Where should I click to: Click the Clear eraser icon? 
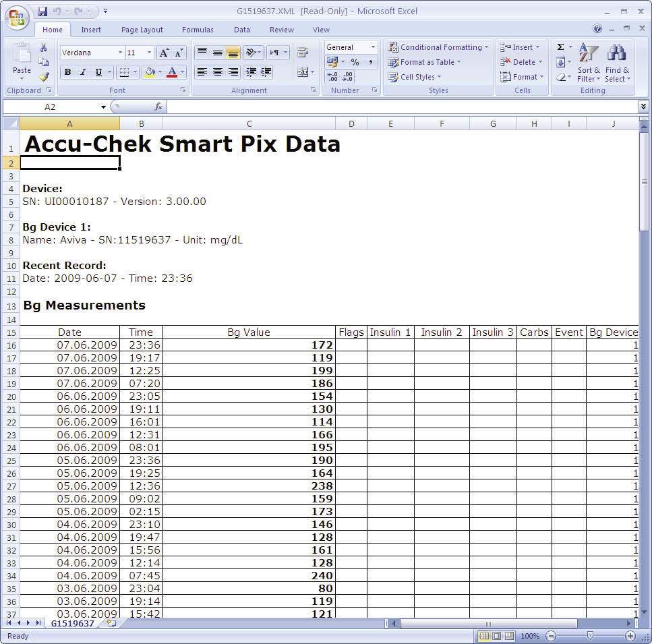click(x=560, y=77)
